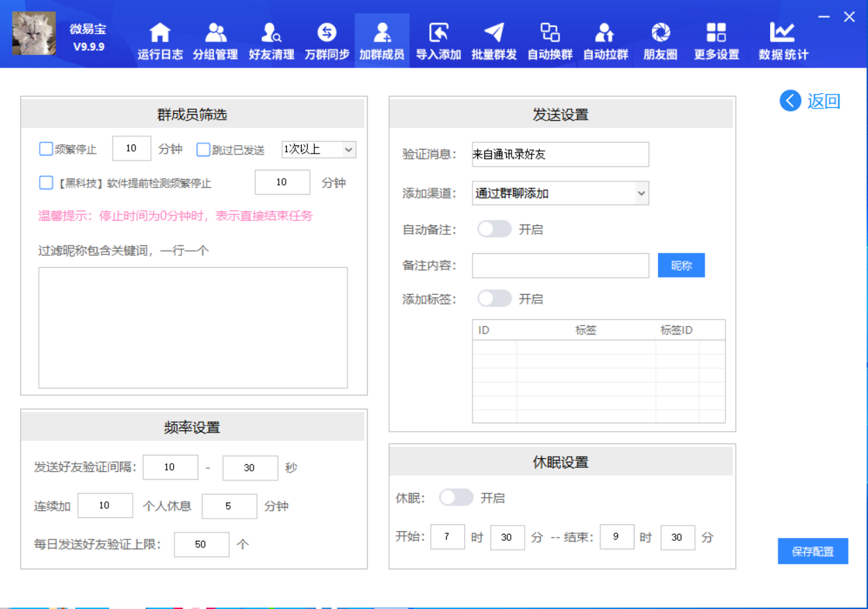Click the 昵称 nickname button
The image size is (868, 609).
[x=681, y=265]
